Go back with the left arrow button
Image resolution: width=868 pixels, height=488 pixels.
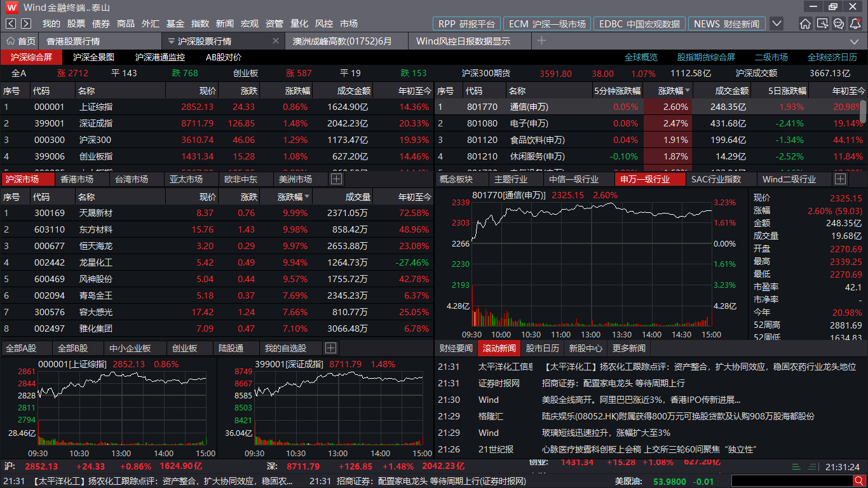point(11,24)
